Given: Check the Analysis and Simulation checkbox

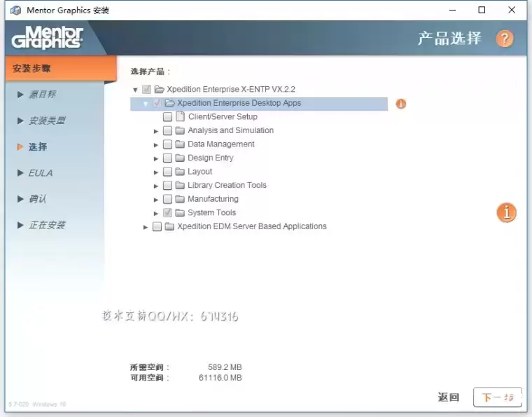Looking at the screenshot, I should [x=167, y=130].
